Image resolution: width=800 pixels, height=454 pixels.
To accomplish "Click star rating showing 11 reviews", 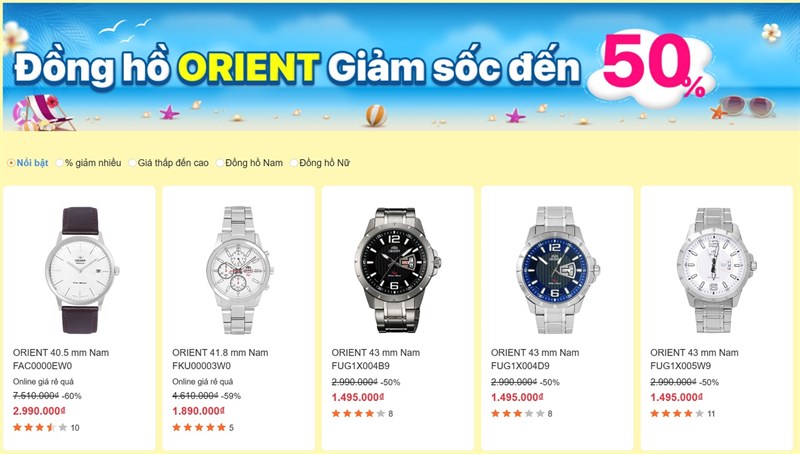I will (682, 414).
